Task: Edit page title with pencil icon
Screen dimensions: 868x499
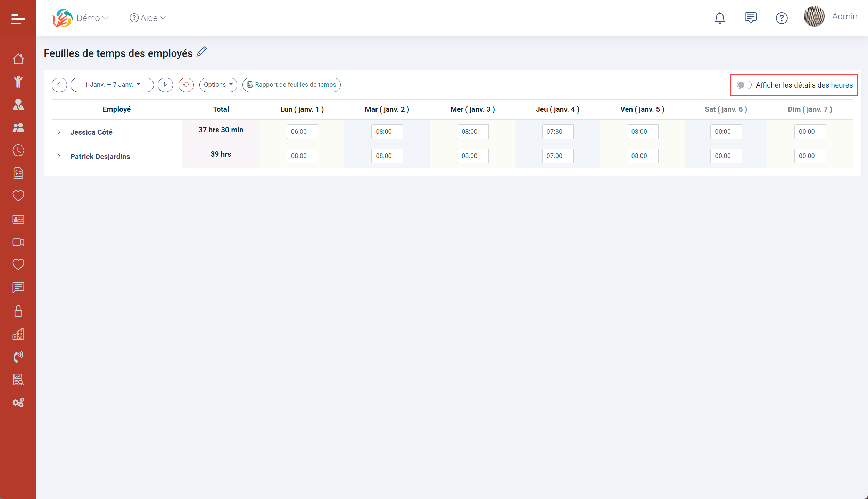Action: (202, 52)
